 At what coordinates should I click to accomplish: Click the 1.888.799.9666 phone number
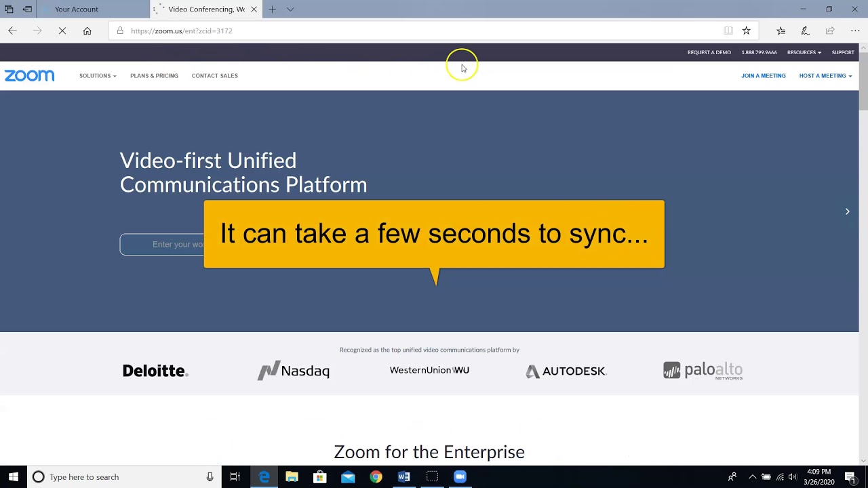759,52
